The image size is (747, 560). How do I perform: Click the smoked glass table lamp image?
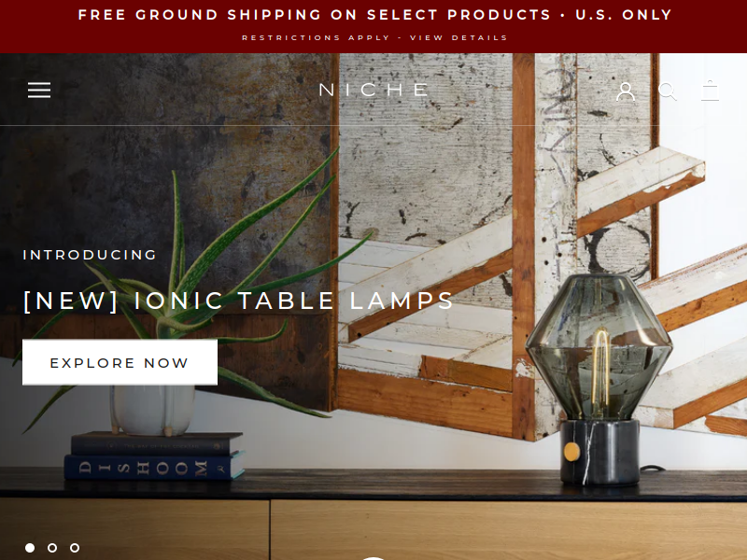click(599, 380)
